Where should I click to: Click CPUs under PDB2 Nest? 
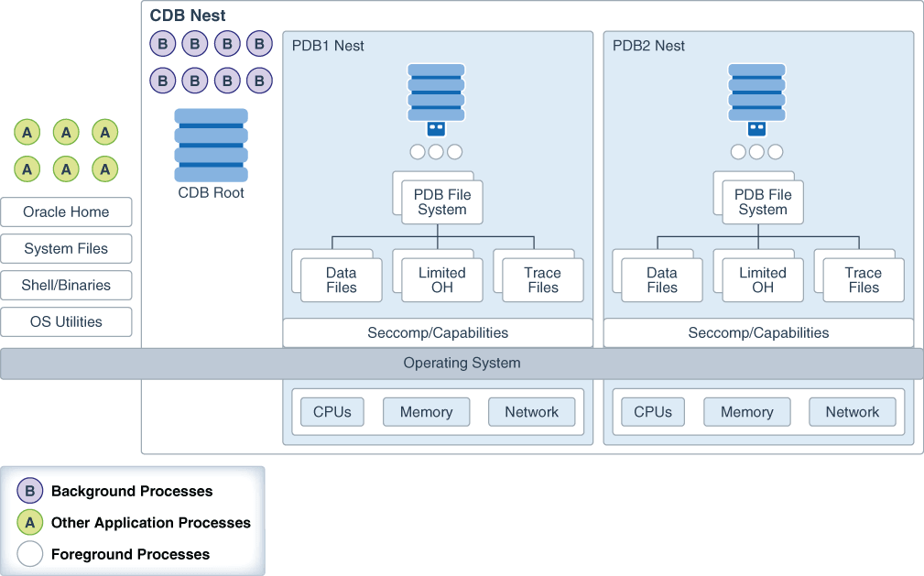653,412
